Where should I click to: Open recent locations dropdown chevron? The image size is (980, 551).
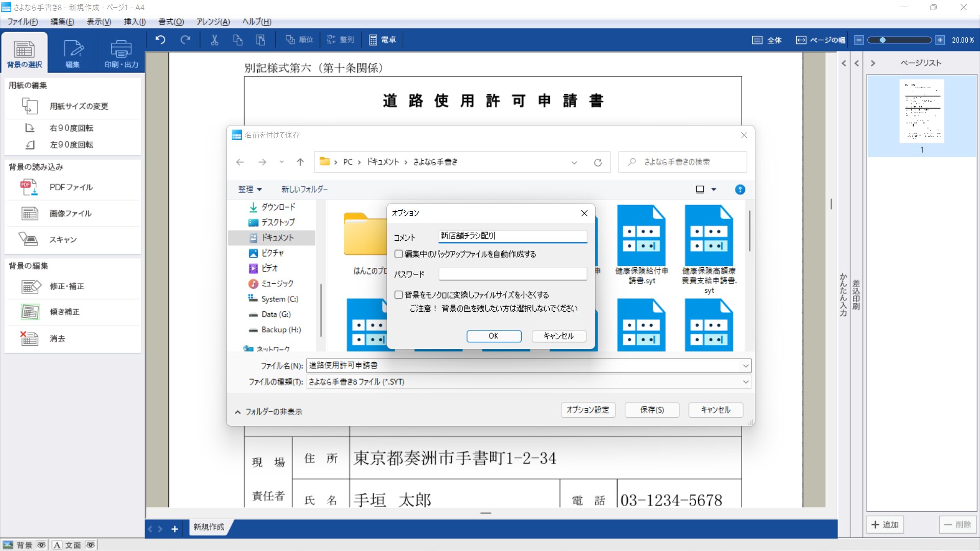281,162
